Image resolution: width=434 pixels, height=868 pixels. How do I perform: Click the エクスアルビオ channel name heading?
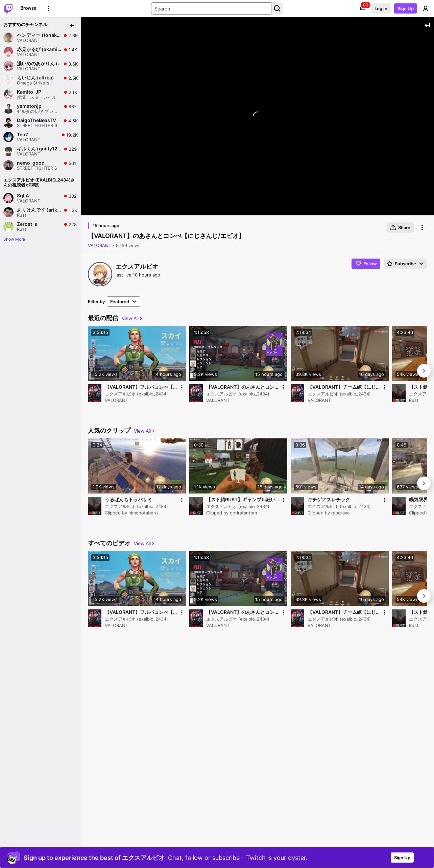coord(137,267)
